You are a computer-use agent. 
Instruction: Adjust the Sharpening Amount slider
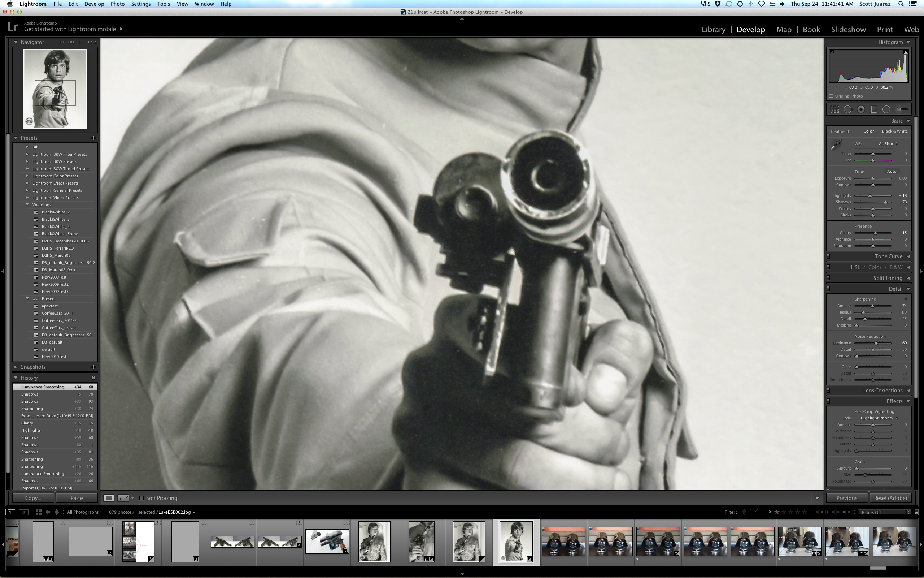pyautogui.click(x=872, y=306)
